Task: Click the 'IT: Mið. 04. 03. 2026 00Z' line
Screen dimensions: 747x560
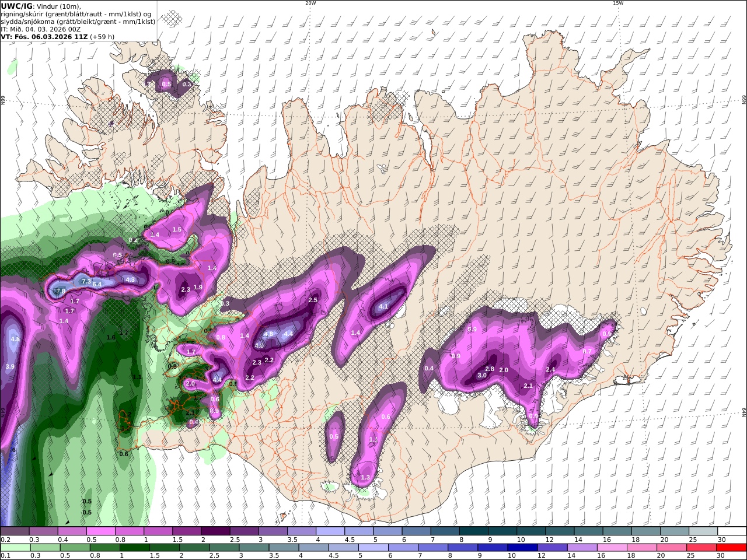Action: click(41, 29)
